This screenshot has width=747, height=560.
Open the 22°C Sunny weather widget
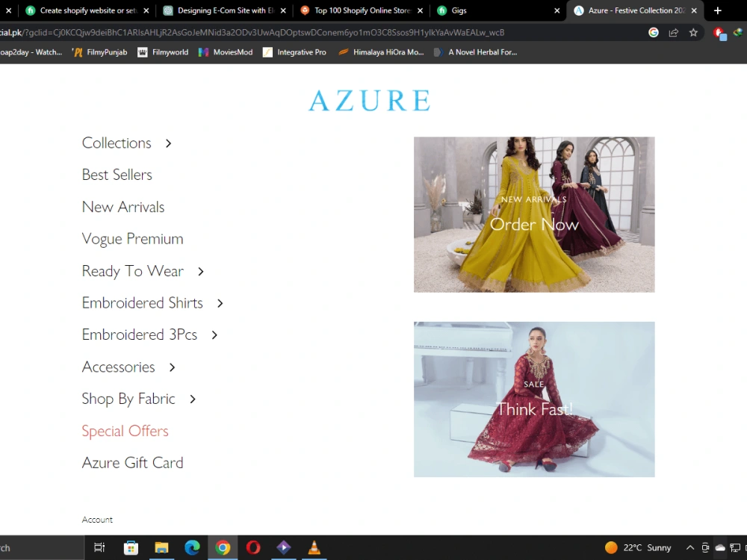638,547
